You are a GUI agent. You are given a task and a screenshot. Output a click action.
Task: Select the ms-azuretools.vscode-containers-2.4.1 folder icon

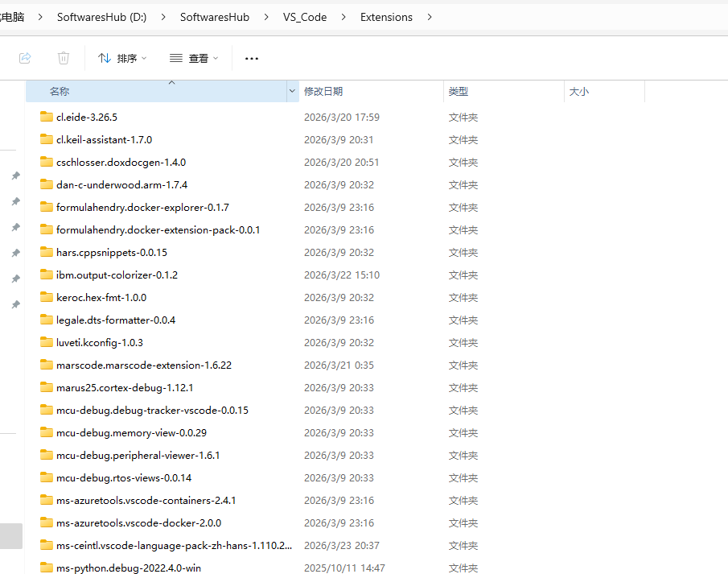tap(47, 500)
